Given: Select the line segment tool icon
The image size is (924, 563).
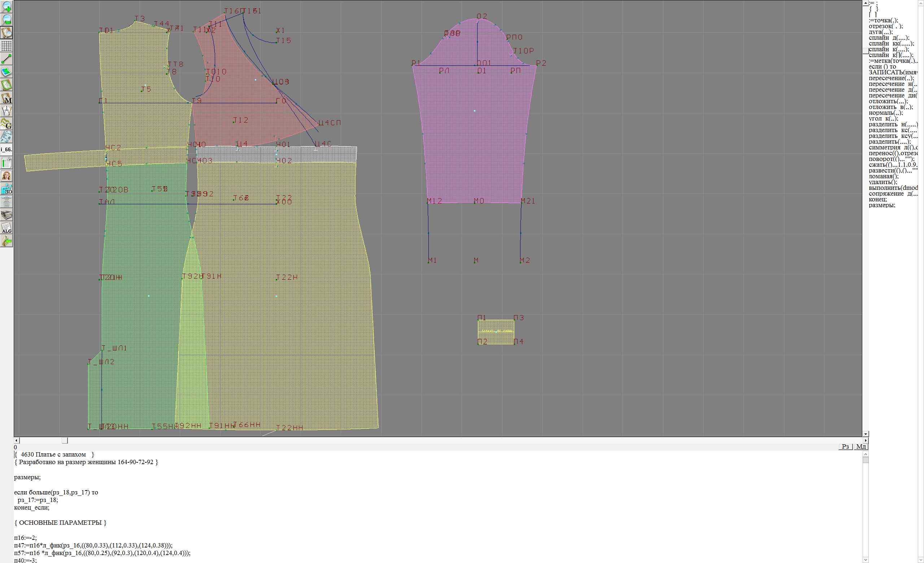Looking at the screenshot, I should click(7, 59).
